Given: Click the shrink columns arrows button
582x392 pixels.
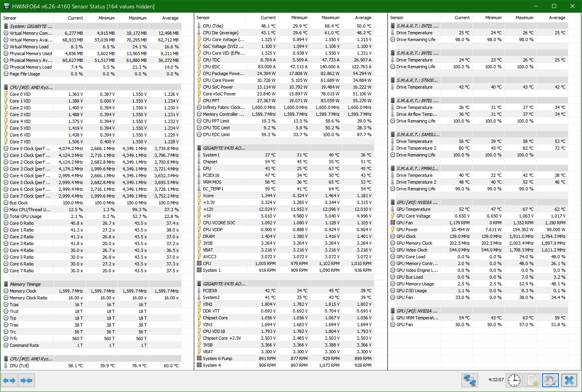Looking at the screenshot, I should 26,380.
